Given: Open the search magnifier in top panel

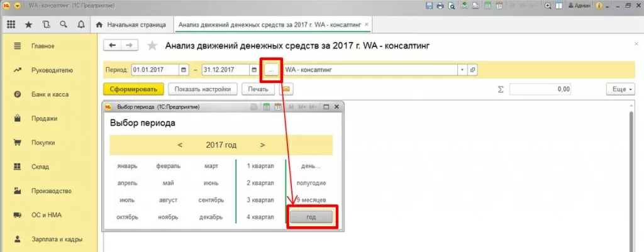Looking at the screenshot, I should 64,25.
